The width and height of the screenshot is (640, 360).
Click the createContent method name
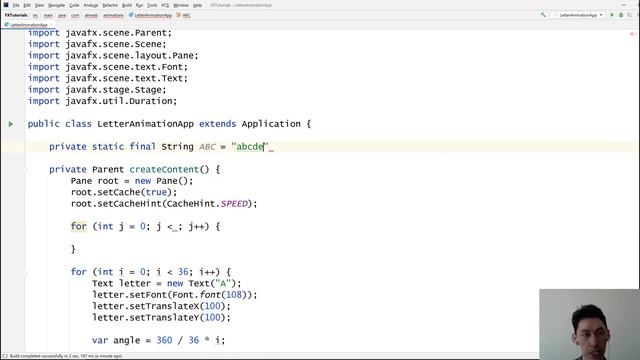164,169
